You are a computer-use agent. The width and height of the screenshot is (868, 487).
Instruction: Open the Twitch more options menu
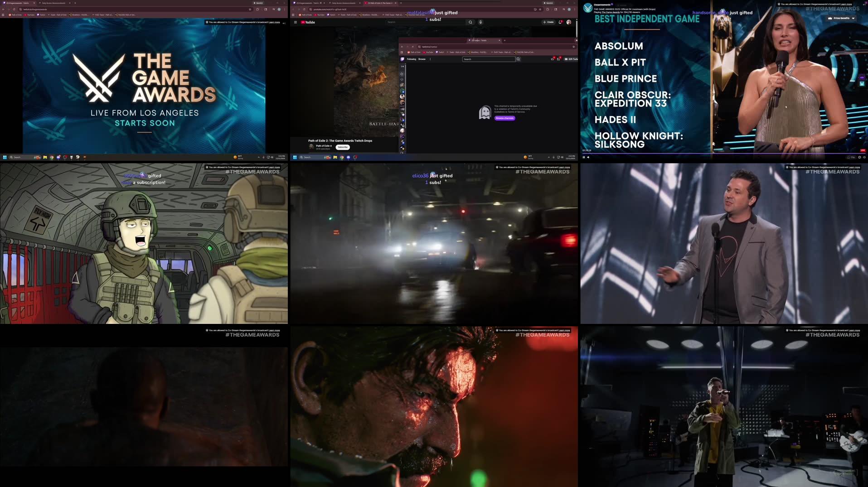430,59
